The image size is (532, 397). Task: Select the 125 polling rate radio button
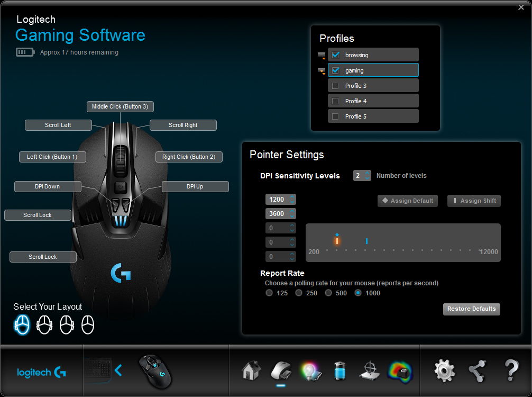[x=269, y=293]
